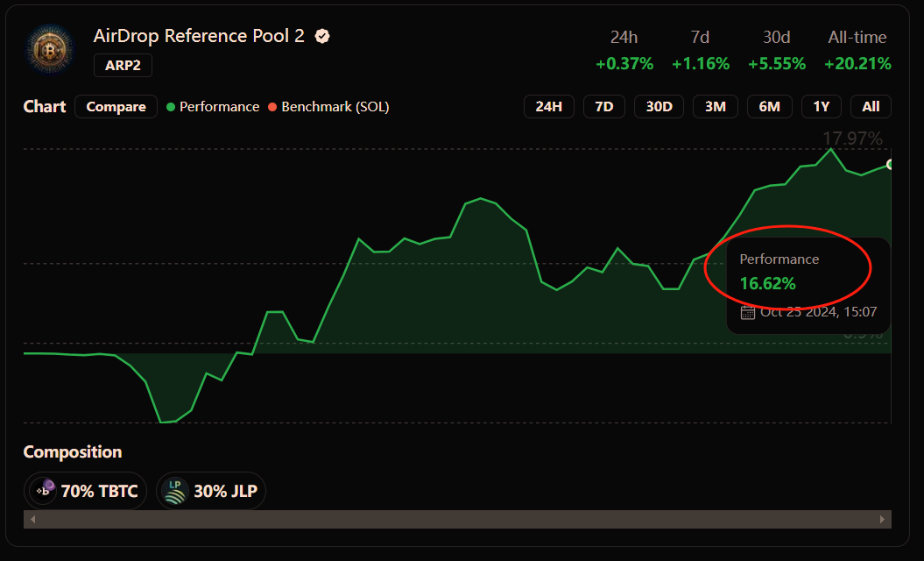Click the green Performance legend dot
Viewport: 924px width, 561px height.
tap(171, 107)
